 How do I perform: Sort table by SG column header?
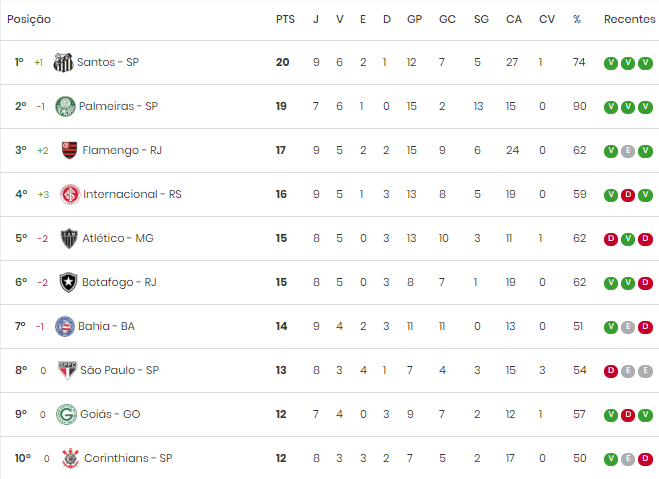tap(481, 19)
